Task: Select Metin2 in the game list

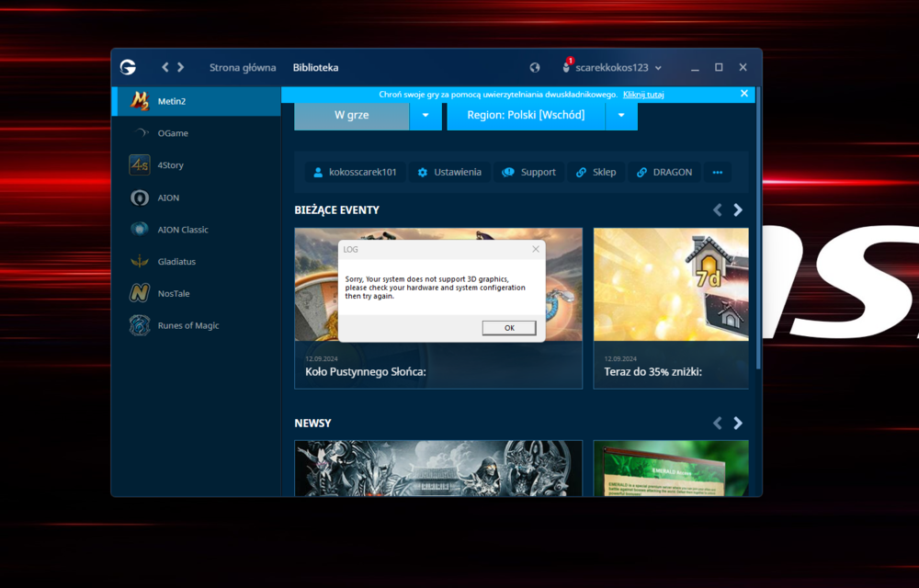Action: (197, 101)
